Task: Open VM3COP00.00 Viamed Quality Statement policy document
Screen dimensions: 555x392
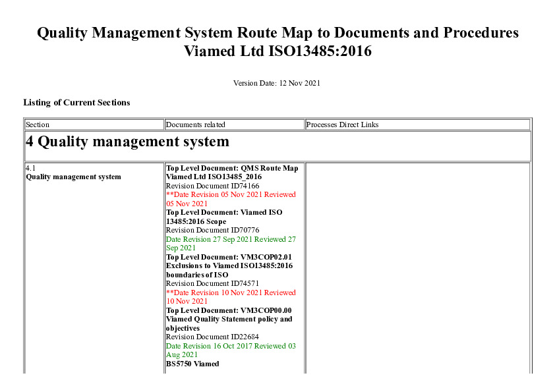Action: pyautogui.click(x=229, y=319)
